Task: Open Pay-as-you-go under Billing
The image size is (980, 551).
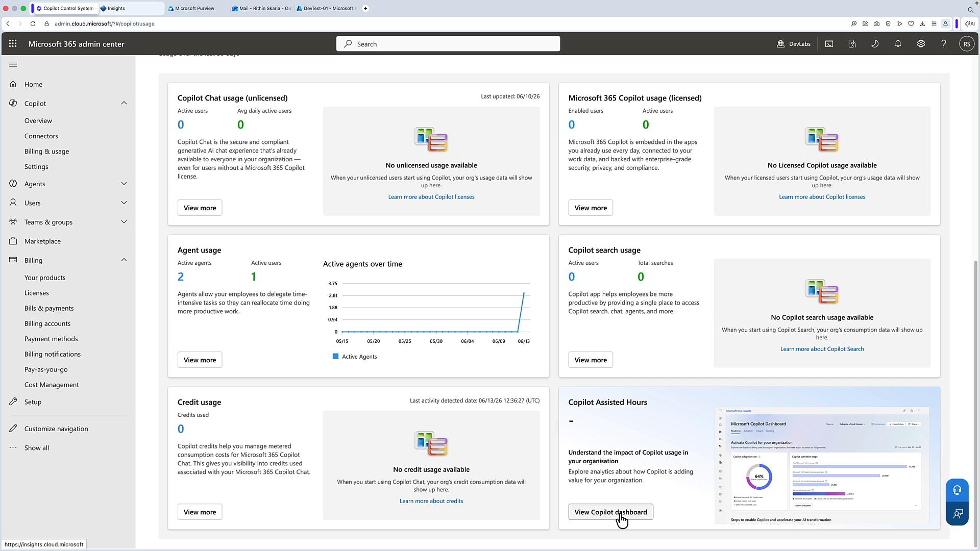Action: coord(46,369)
